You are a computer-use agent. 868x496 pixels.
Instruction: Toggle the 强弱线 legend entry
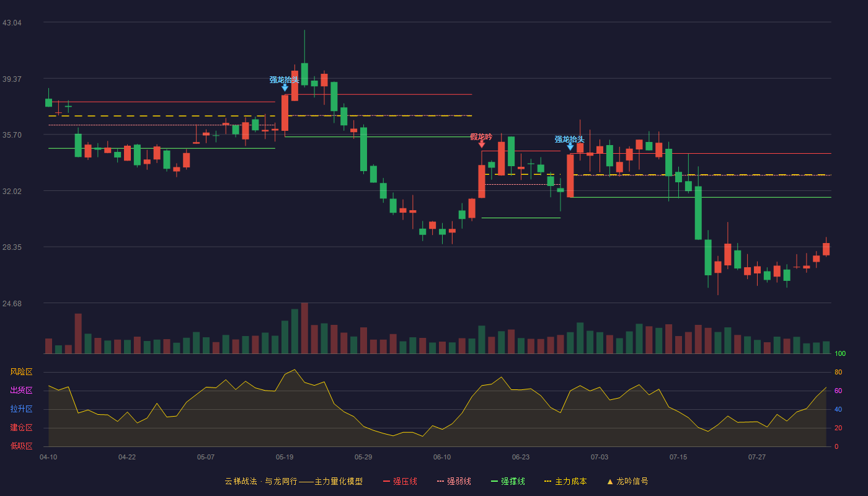point(454,481)
